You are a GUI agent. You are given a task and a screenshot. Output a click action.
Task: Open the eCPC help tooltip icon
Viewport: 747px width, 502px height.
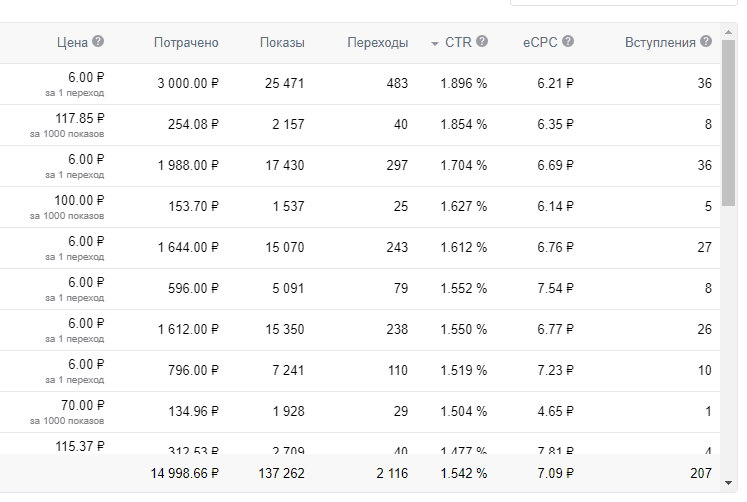pyautogui.click(x=568, y=42)
